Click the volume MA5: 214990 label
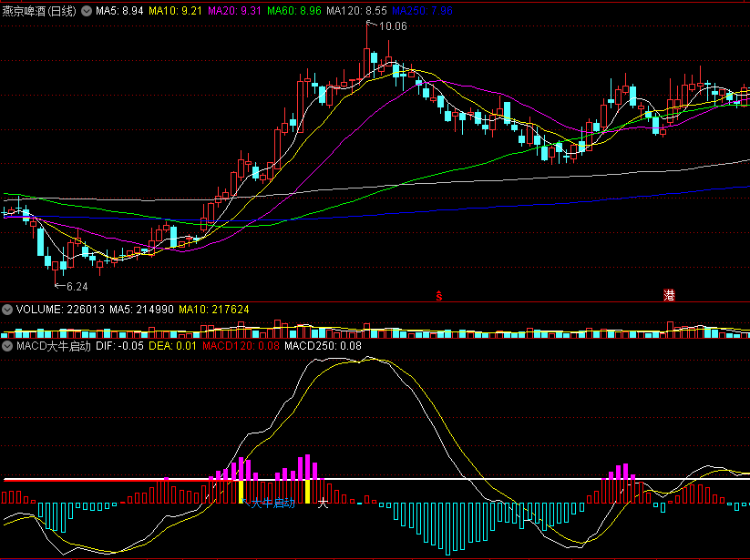The width and height of the screenshot is (750, 560). coord(141,310)
